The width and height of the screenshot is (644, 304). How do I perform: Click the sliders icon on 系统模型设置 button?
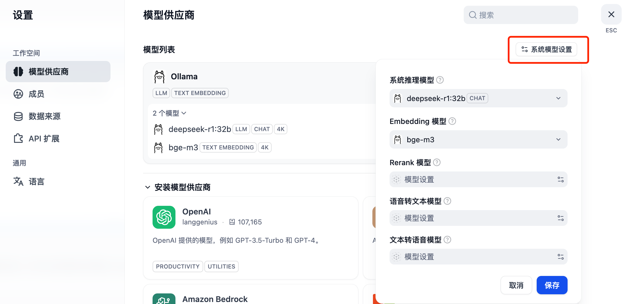[525, 50]
